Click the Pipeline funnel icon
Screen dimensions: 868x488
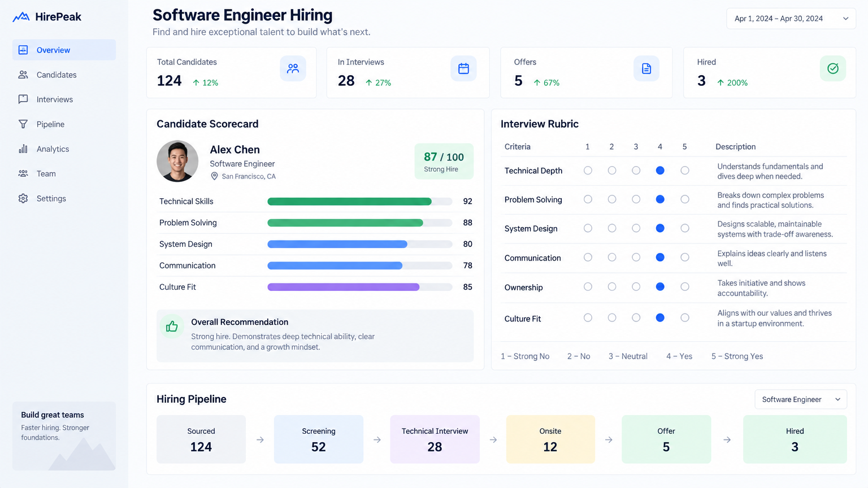(23, 124)
